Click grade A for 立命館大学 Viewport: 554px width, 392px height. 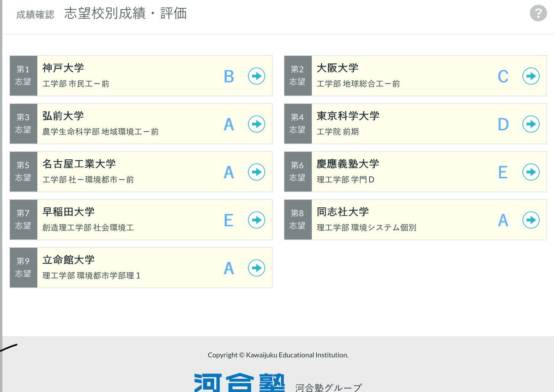click(x=229, y=269)
